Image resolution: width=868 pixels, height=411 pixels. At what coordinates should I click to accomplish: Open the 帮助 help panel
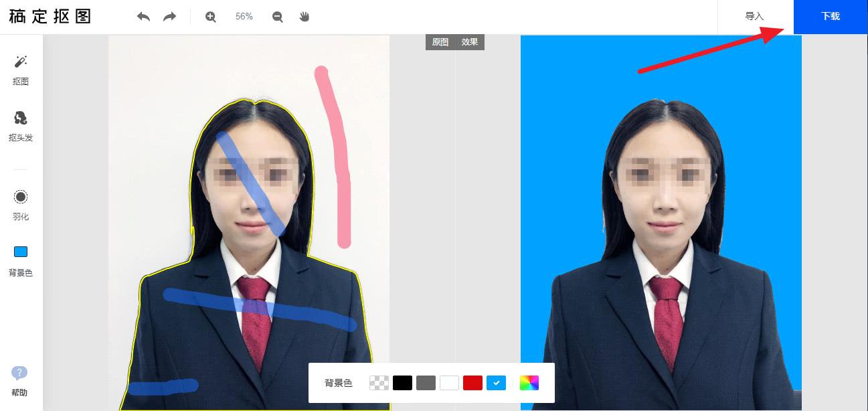click(20, 378)
